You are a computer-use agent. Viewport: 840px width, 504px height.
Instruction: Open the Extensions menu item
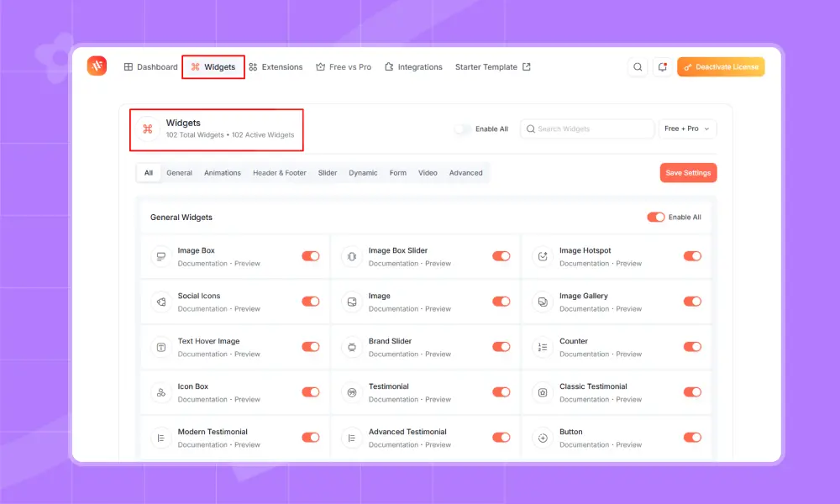[276, 67]
